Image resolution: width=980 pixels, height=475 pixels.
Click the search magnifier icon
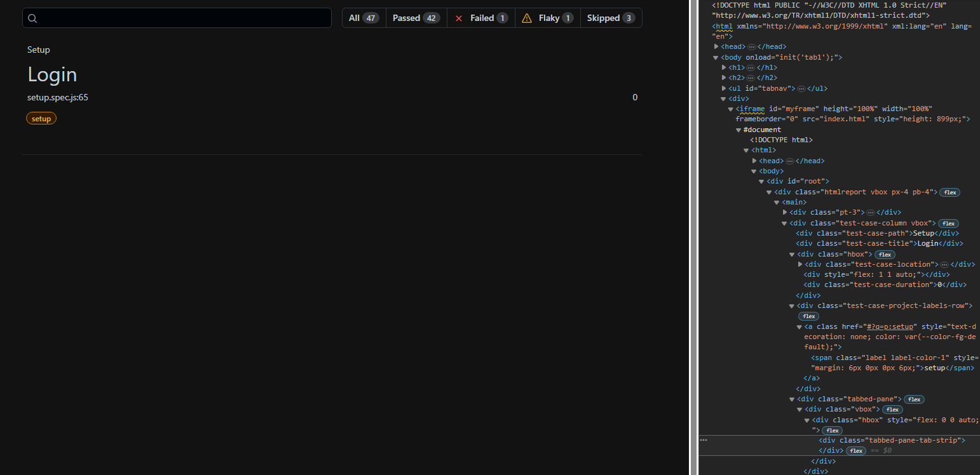32,18
